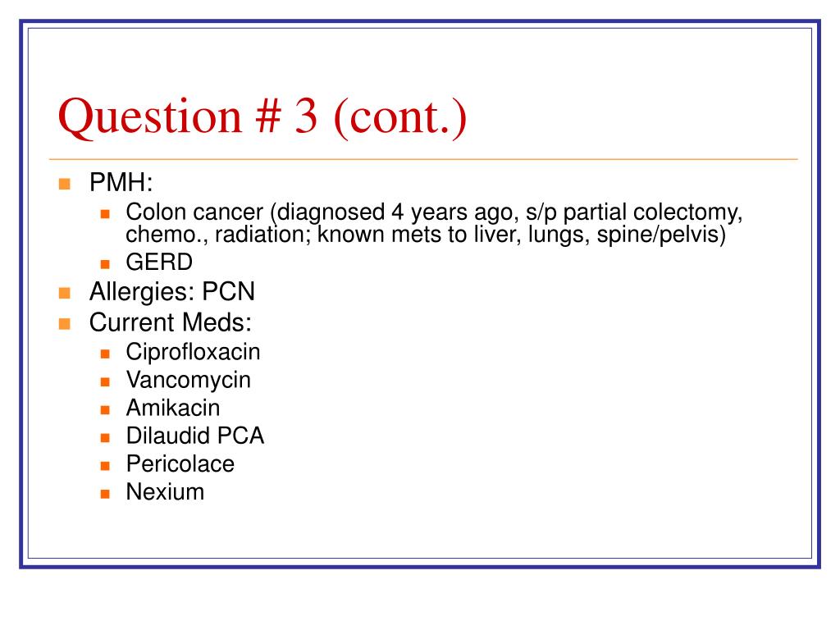840x630 pixels.
Task: Select the Dilaudid PCA entry
Action: 195,436
